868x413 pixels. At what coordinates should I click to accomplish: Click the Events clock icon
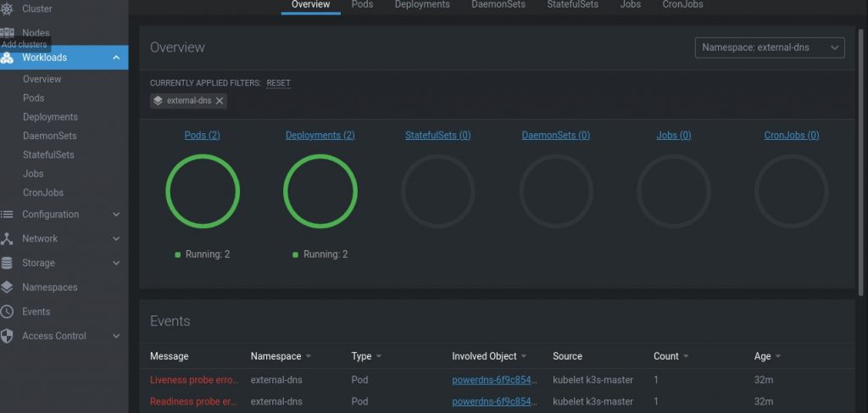click(x=7, y=312)
